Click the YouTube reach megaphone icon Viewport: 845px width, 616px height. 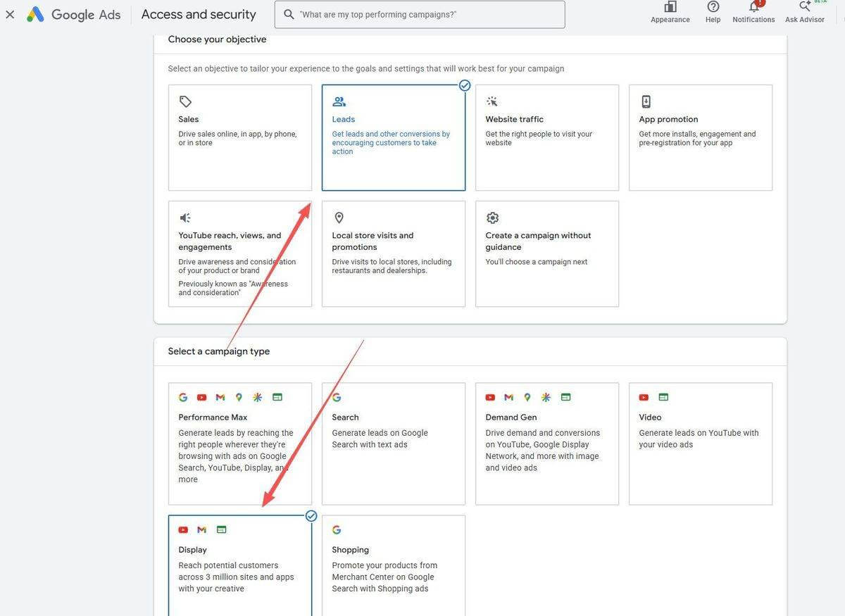pos(185,218)
